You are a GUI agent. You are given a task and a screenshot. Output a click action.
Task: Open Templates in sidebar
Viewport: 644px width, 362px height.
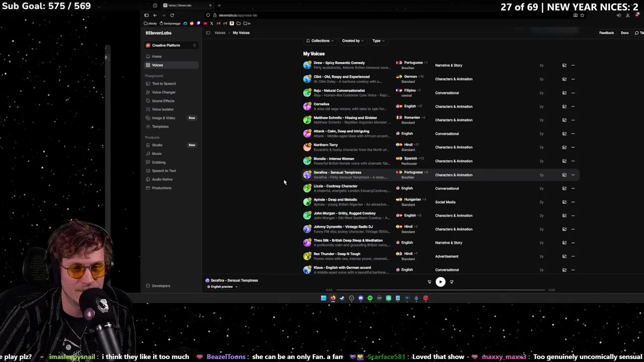[x=160, y=126]
